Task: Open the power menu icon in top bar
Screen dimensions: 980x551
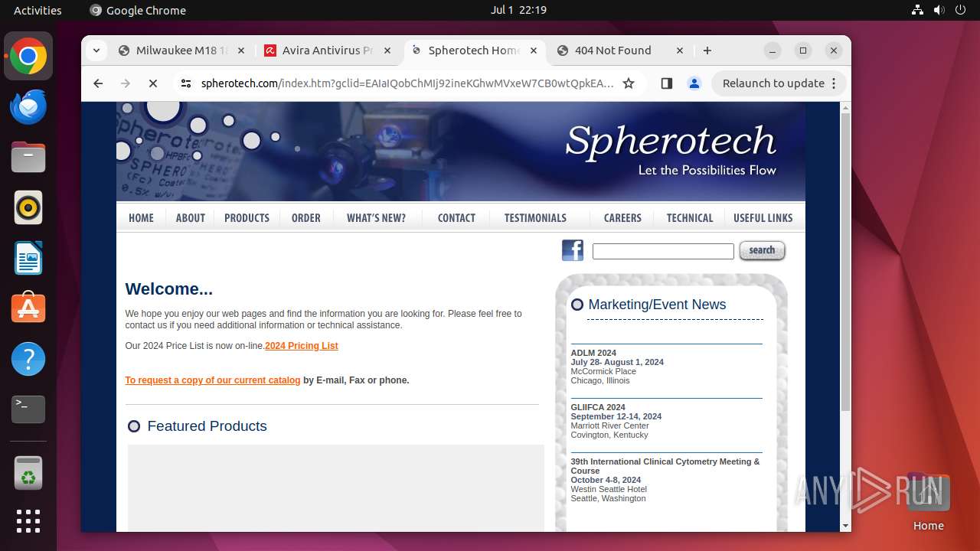Action: pyautogui.click(x=960, y=10)
